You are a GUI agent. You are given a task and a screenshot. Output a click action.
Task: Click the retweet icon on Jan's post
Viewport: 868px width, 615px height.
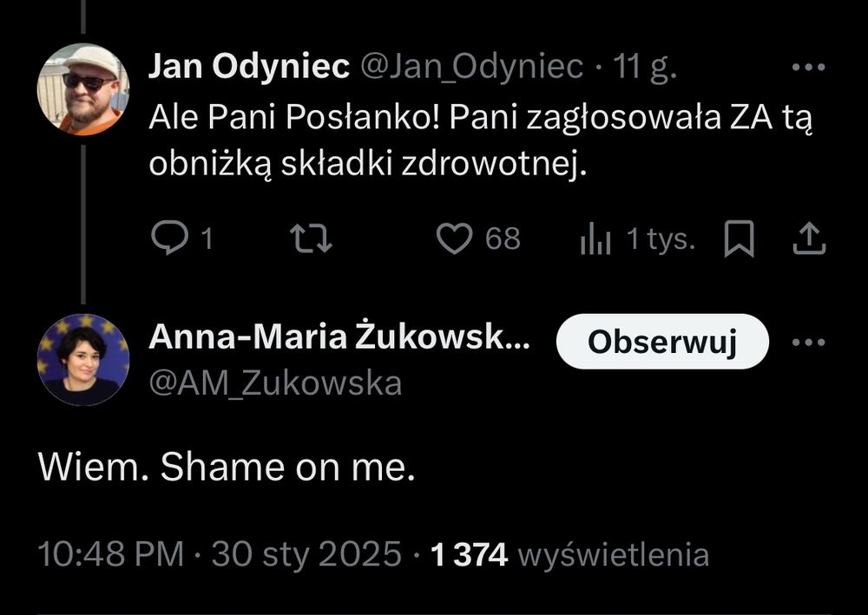[311, 239]
